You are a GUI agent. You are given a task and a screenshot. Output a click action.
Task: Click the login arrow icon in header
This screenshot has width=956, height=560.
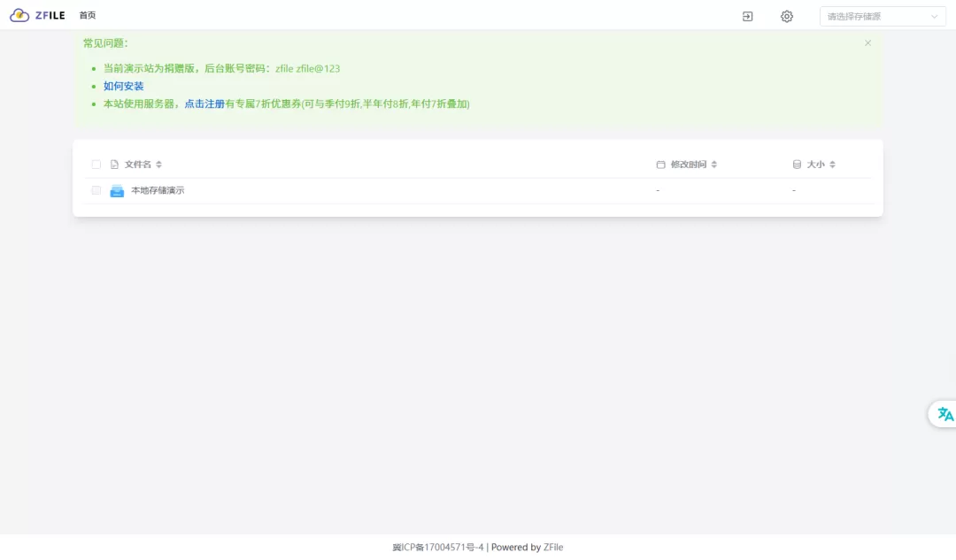[x=747, y=16]
